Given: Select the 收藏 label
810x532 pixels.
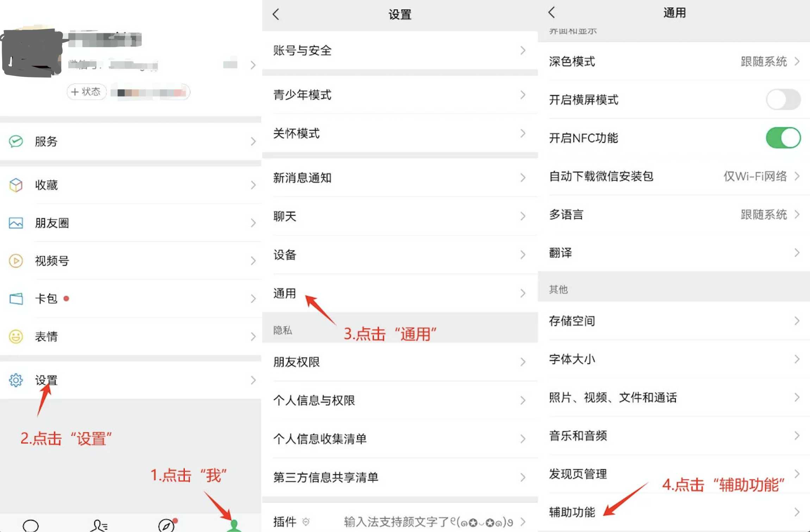Looking at the screenshot, I should pos(46,185).
